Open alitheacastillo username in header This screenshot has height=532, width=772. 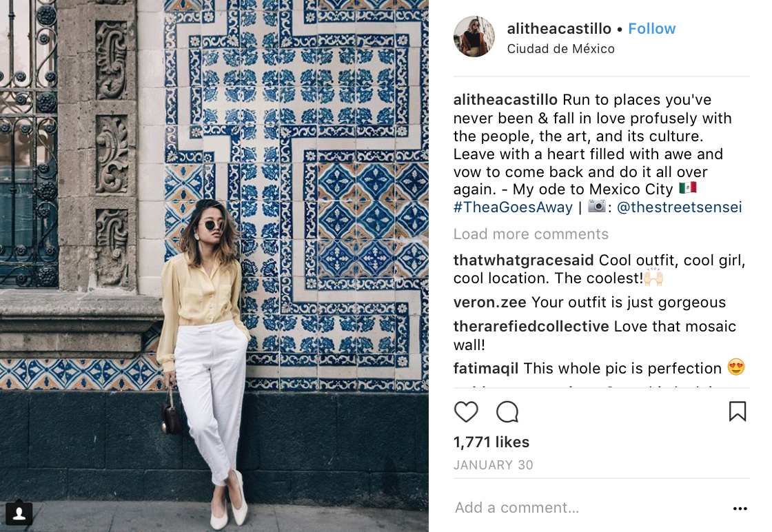559,28
